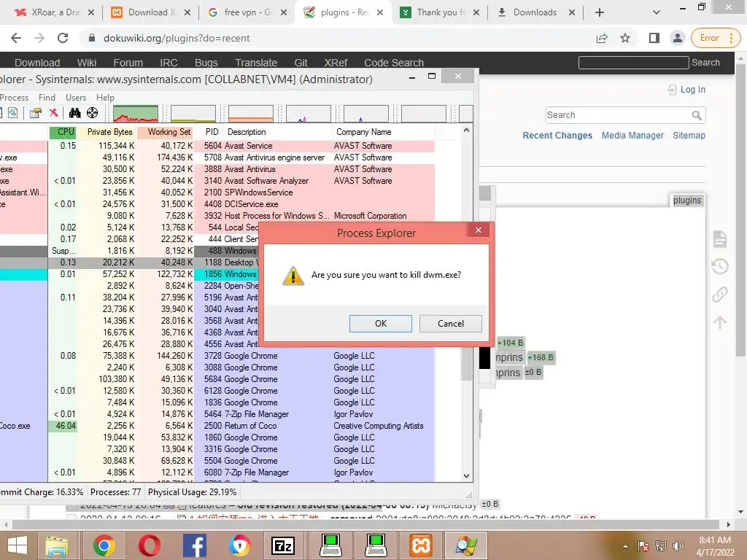Click the browser back arrow
This screenshot has height=560, width=747.
tap(16, 38)
